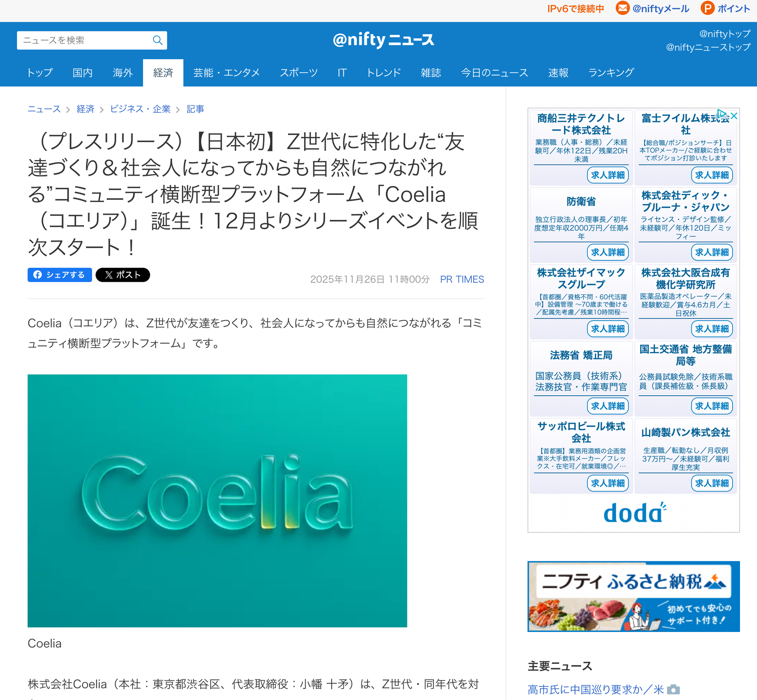Open the ランキング tab

click(x=611, y=73)
